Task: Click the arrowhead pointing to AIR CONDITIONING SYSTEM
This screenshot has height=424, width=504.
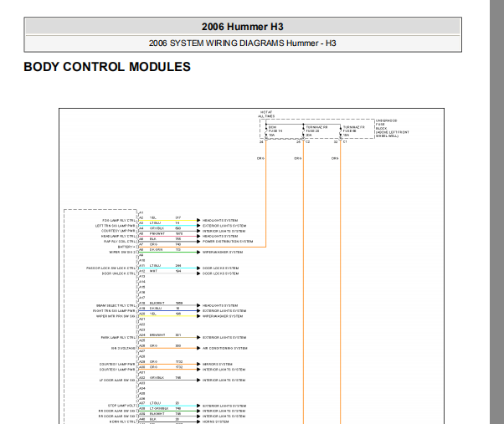Action: click(198, 348)
